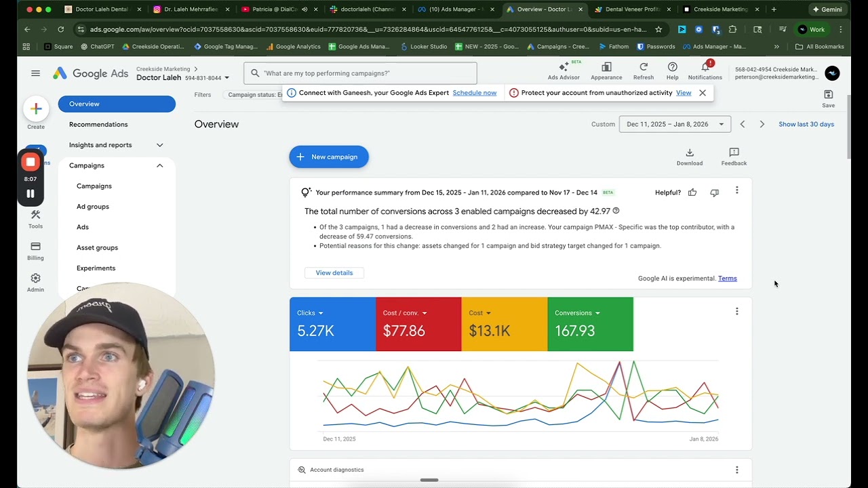Screen dimensions: 868x488
Task: Open the Feedback dialog
Action: (734, 157)
